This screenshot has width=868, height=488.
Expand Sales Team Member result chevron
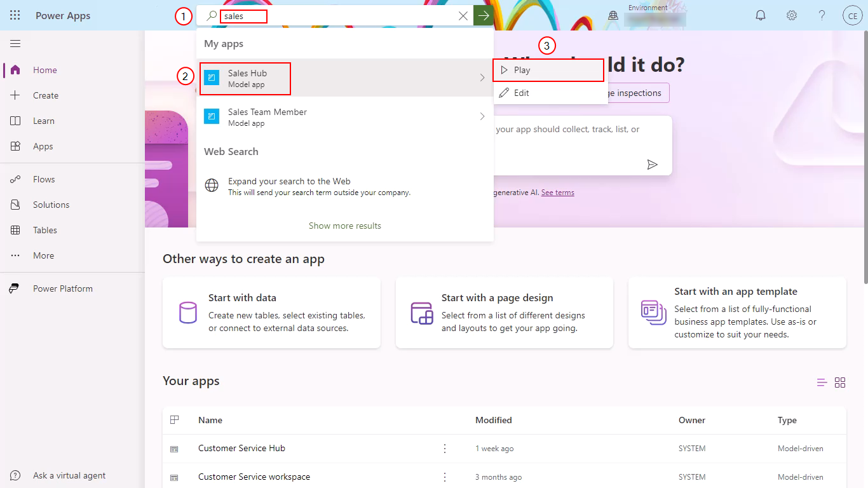point(482,116)
